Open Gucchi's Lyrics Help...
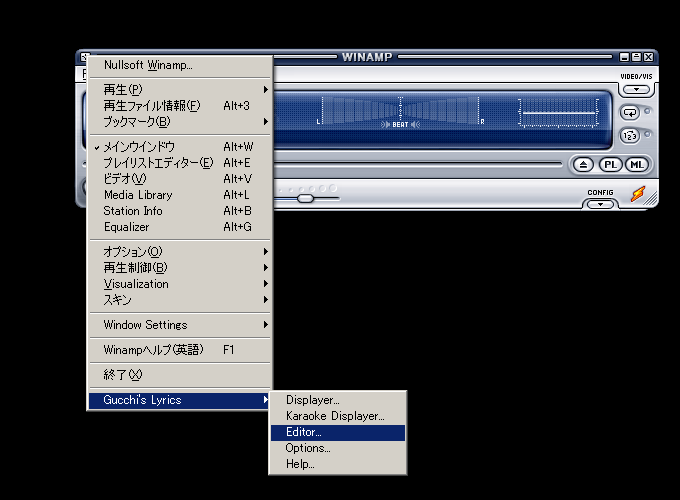This screenshot has width=680, height=500. pos(338,464)
